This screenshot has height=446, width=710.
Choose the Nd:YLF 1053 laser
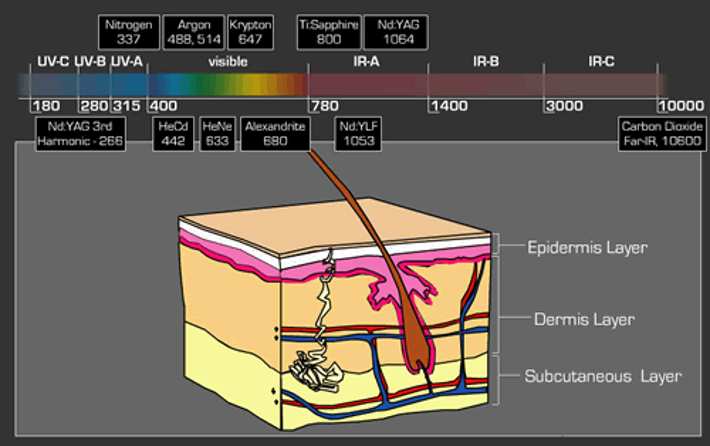358,134
